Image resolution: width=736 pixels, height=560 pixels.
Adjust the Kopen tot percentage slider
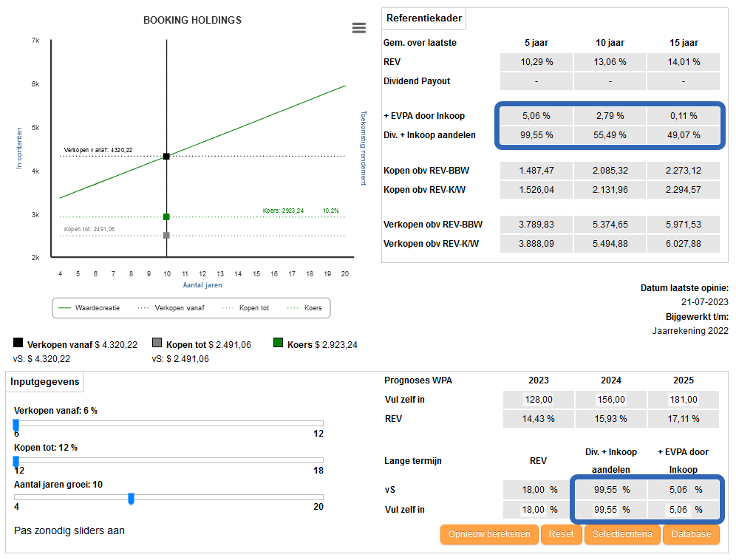coord(16,462)
